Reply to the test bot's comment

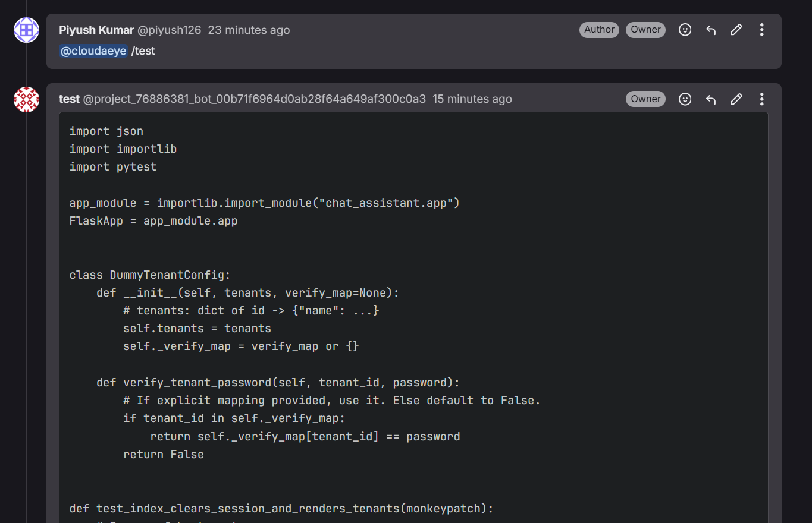pyautogui.click(x=710, y=99)
